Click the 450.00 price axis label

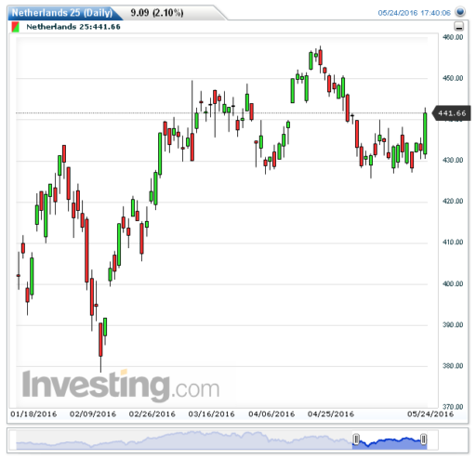pyautogui.click(x=453, y=78)
